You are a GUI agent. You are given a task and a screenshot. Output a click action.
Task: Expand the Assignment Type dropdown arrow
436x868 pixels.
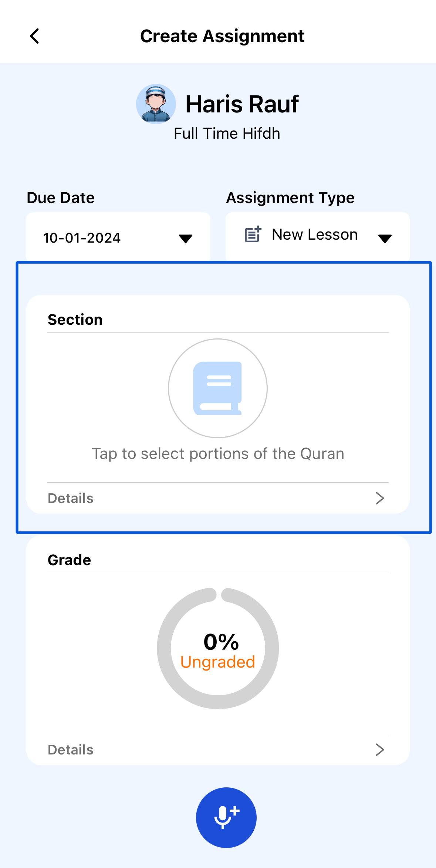tap(385, 239)
